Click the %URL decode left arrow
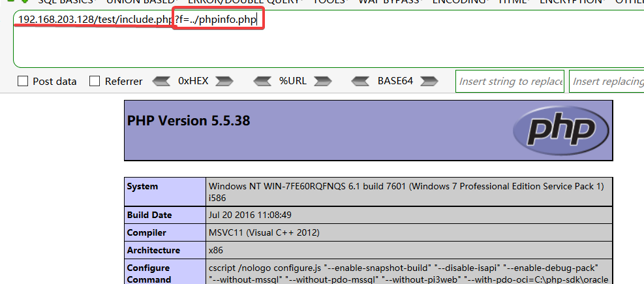 click(262, 82)
